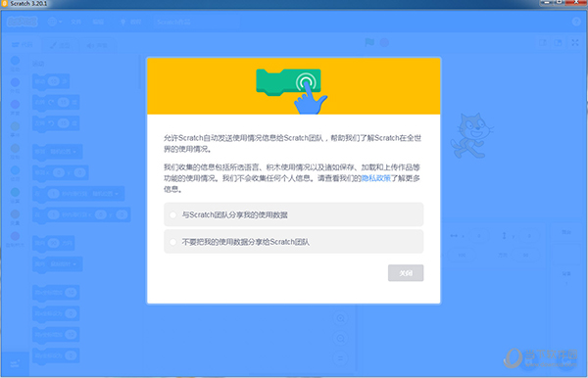Click the point in direction 90 block
Image resolution: width=588 pixels, height=378 pixels.
click(x=53, y=244)
